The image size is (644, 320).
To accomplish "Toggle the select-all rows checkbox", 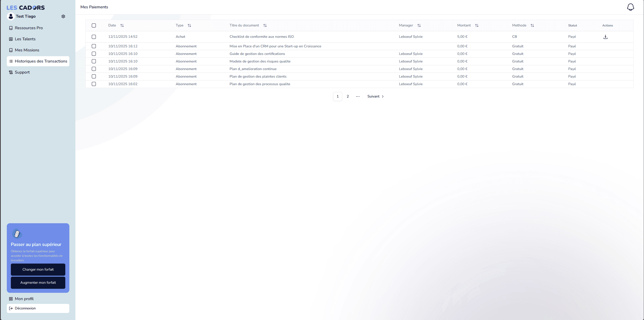I will pyautogui.click(x=94, y=25).
